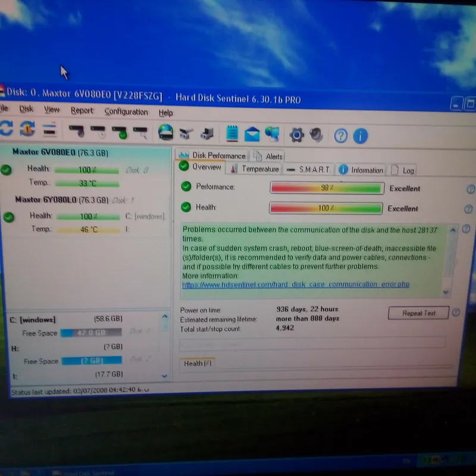Click down arrow of partition list scrollbar
This screenshot has height=476, width=476.
[165, 377]
